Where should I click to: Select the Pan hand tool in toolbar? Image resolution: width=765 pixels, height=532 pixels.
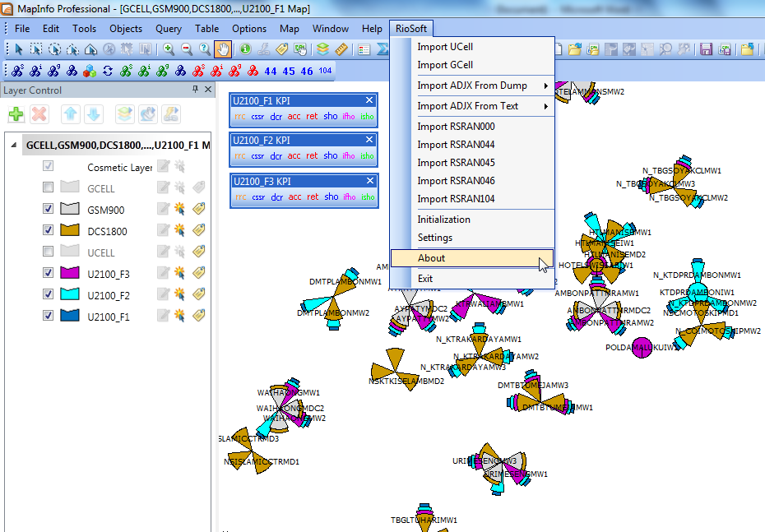pyautogui.click(x=223, y=48)
